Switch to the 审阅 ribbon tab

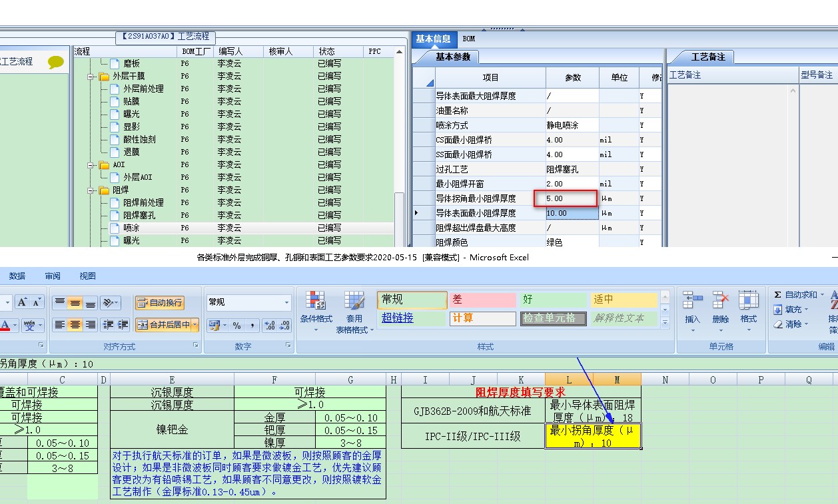point(53,276)
